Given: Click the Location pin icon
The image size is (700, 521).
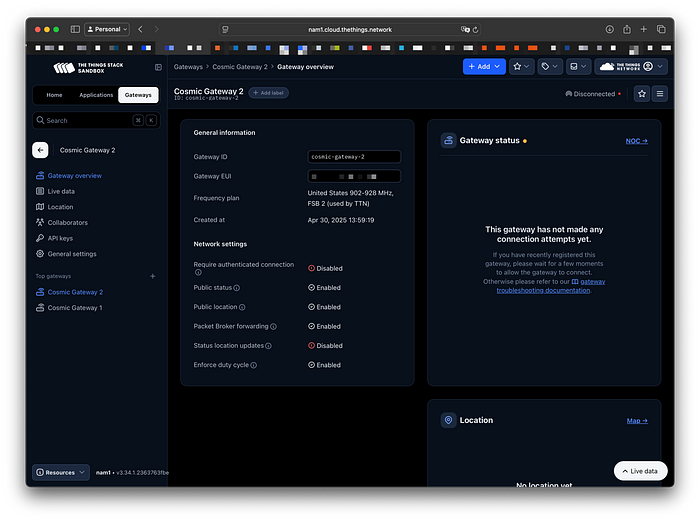Looking at the screenshot, I should point(449,420).
